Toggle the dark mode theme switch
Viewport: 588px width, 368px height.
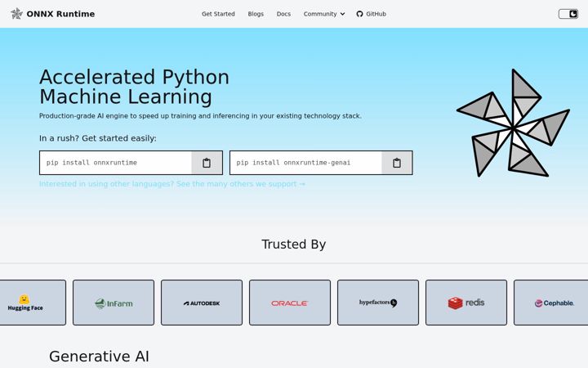pyautogui.click(x=568, y=14)
